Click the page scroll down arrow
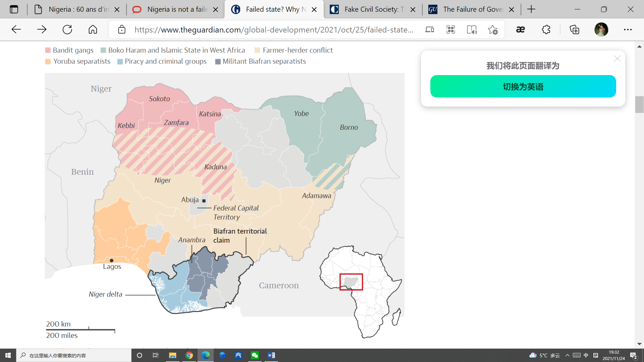The width and height of the screenshot is (644, 362). click(x=639, y=344)
